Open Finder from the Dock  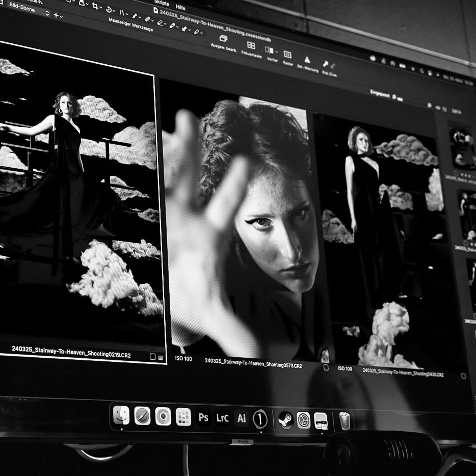121,415
